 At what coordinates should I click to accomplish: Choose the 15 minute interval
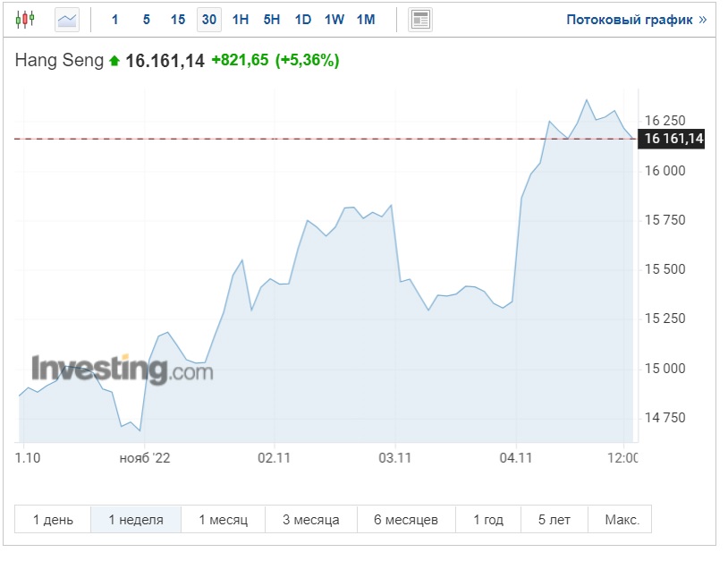(x=178, y=19)
